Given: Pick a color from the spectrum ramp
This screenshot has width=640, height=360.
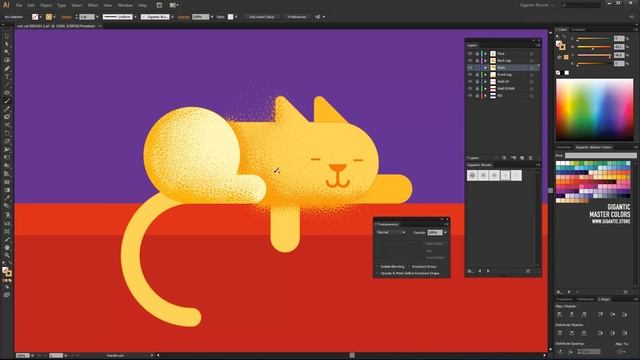Looking at the screenshot, I should tap(595, 110).
